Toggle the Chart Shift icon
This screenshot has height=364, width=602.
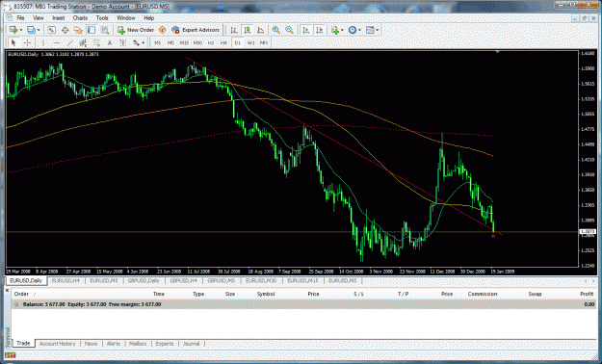point(319,30)
